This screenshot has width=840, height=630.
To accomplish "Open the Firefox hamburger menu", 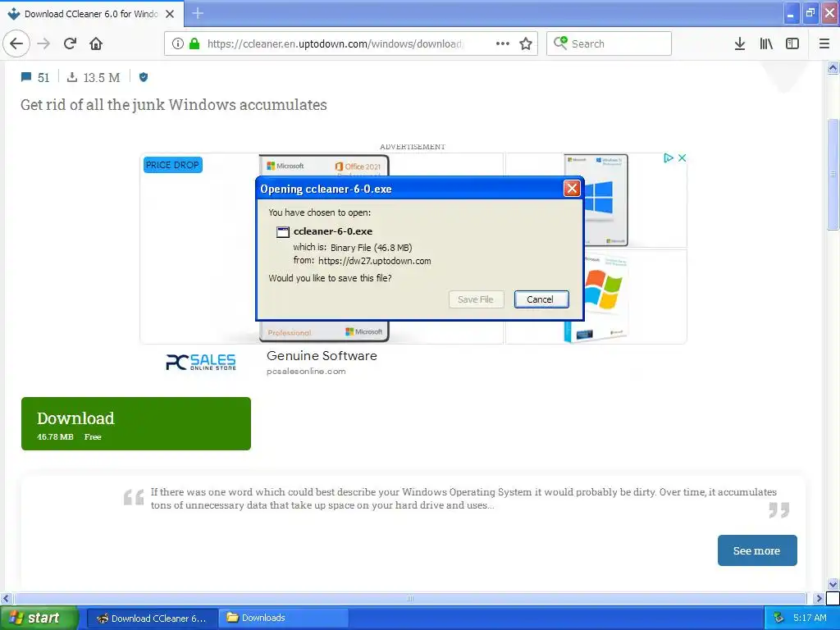I will coord(824,43).
